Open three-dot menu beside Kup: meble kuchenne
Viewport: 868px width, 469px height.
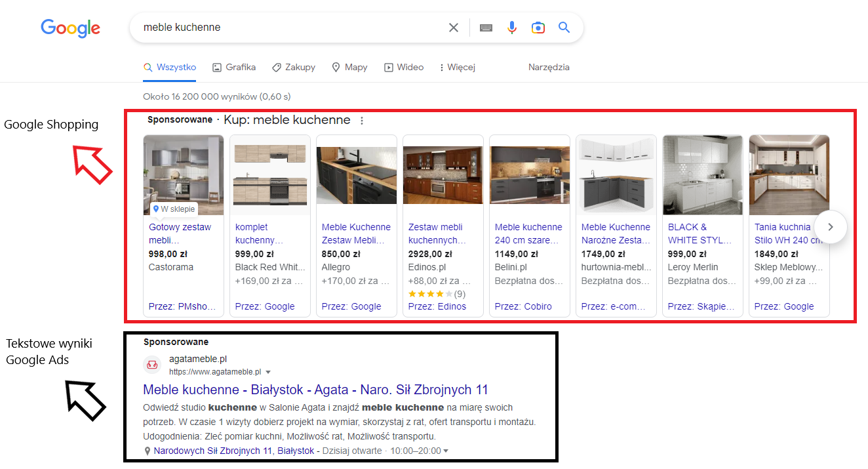coord(362,121)
